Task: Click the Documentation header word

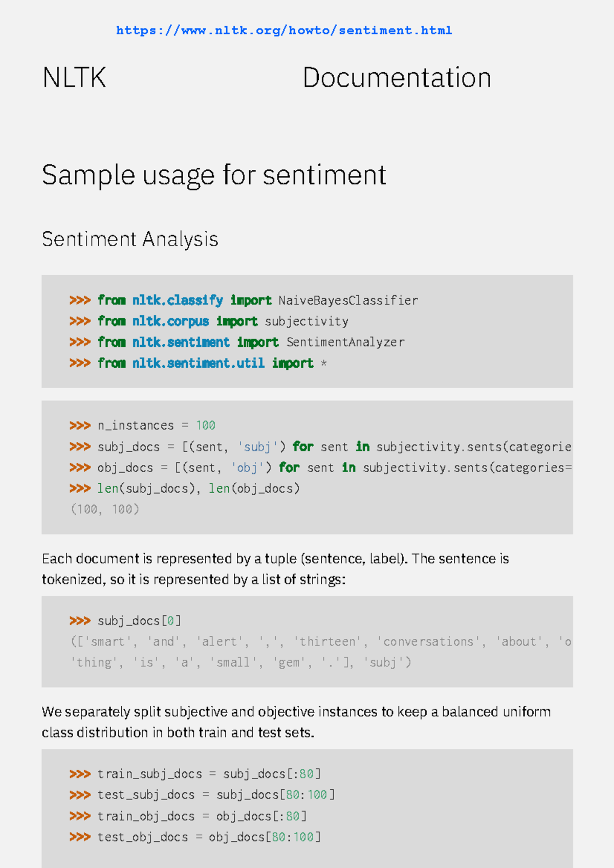Action: tap(397, 78)
